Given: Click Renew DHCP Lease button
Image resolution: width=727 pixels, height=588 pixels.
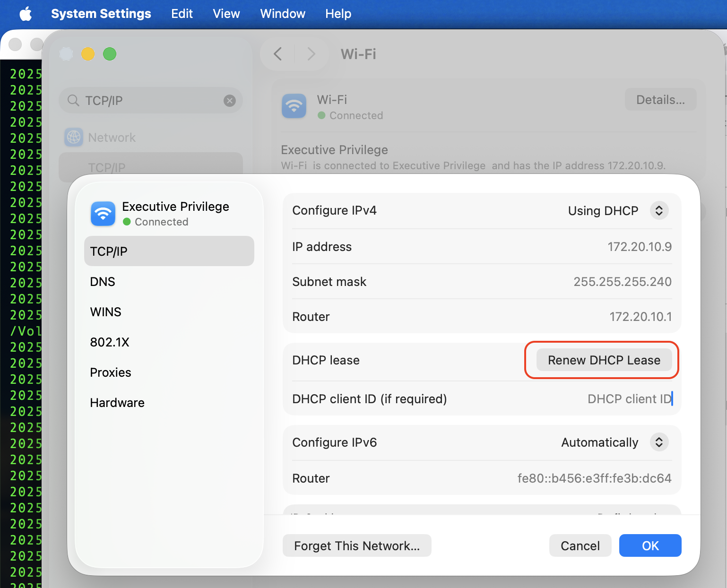Looking at the screenshot, I should (604, 360).
